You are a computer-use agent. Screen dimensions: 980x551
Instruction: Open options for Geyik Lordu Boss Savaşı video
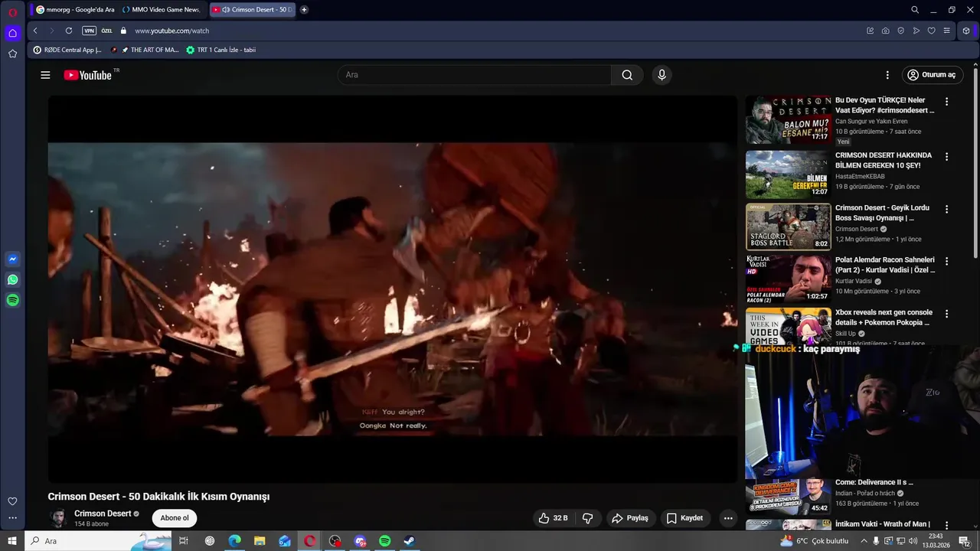coord(946,209)
